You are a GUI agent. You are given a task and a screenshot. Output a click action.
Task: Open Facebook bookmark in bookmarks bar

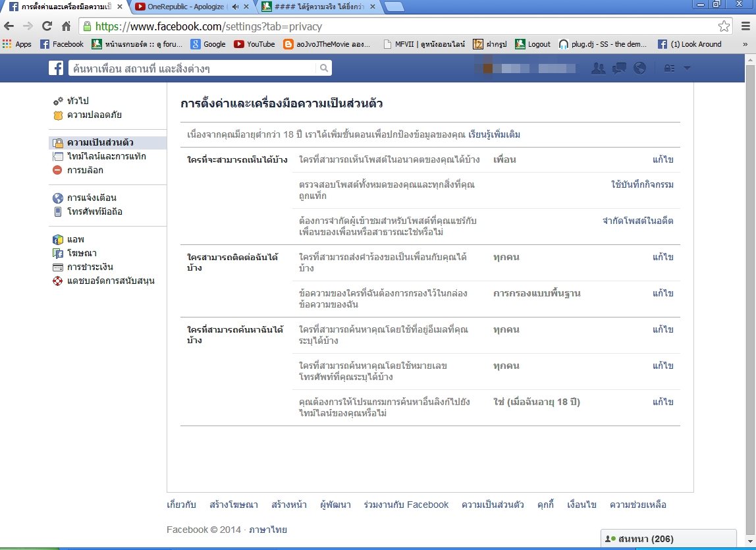click(x=62, y=44)
